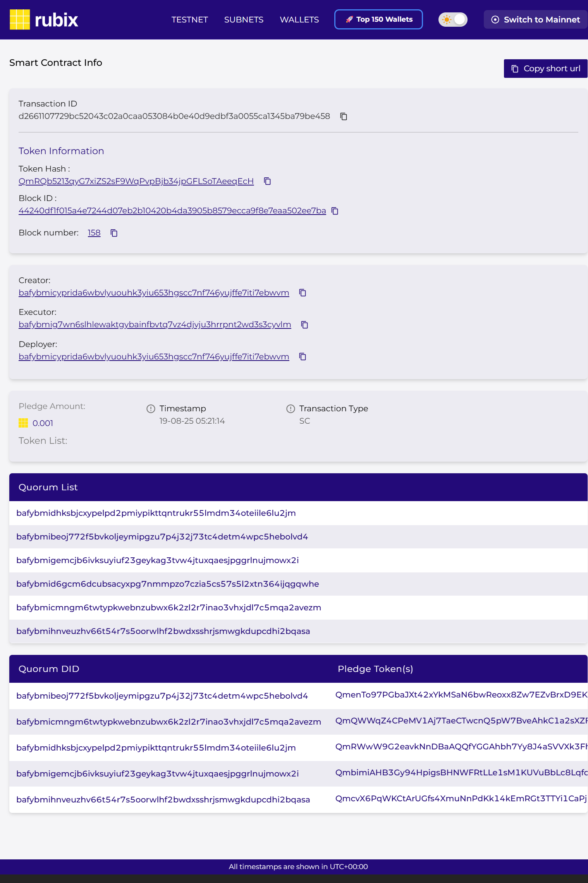Screen dimensions: 588x883
Task: Open Token Hash link QmRQb5213qyG7...
Action: click(x=136, y=181)
